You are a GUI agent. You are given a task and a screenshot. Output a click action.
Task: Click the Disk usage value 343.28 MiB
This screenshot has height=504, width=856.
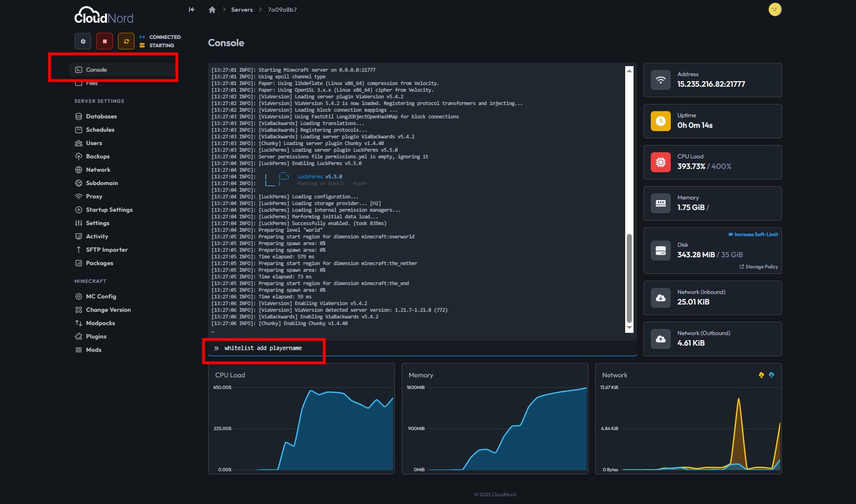[696, 255]
